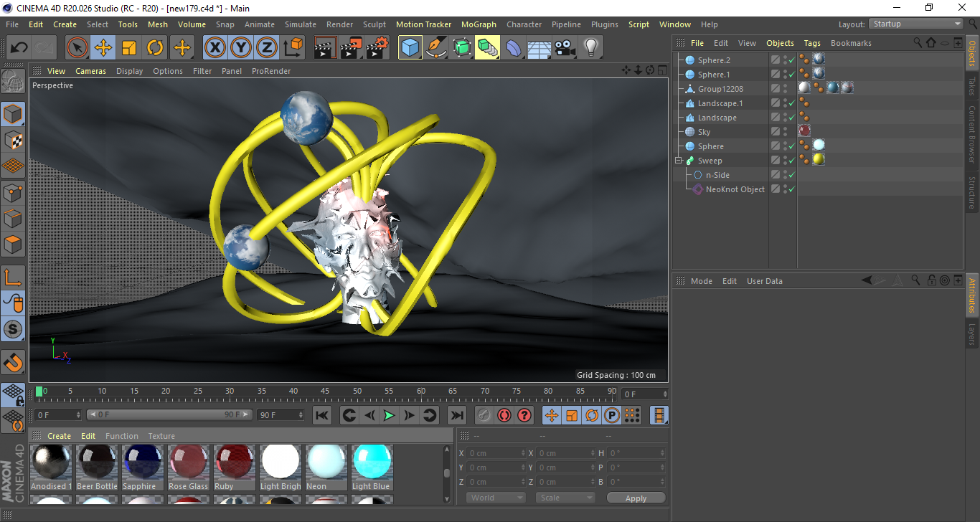Screen dimensions: 980x522
Task: Toggle the Landscape.1 enable checkmark
Action: coord(791,103)
